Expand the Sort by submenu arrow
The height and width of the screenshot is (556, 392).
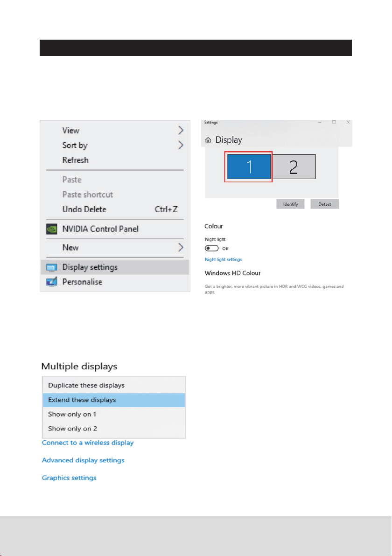181,146
